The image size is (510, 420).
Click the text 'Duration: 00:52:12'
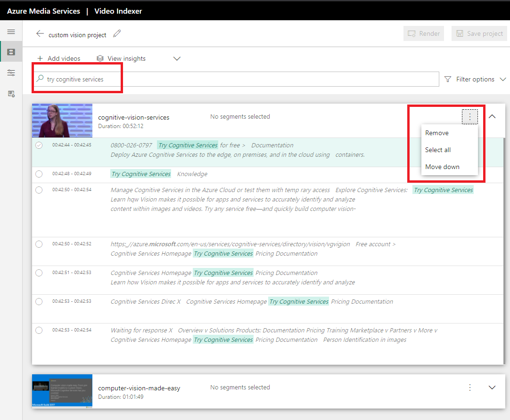pyautogui.click(x=121, y=126)
